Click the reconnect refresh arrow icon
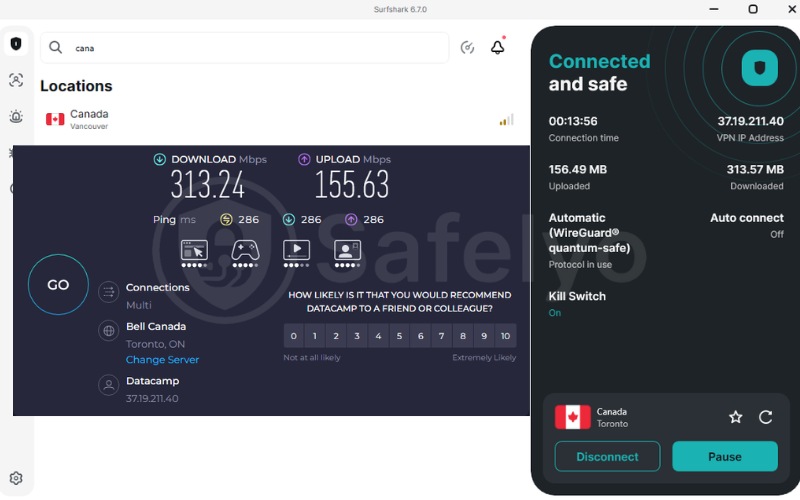This screenshot has height=500, width=800. 766,417
